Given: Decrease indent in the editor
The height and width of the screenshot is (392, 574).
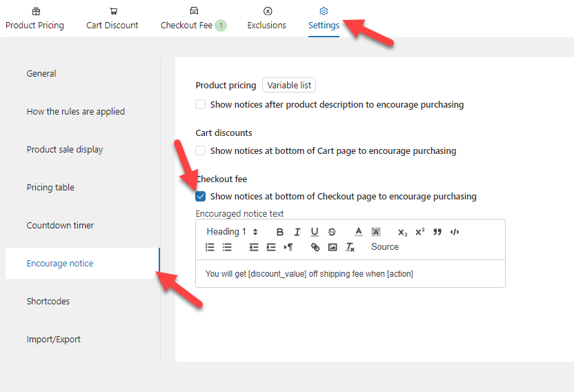Looking at the screenshot, I should (x=254, y=247).
